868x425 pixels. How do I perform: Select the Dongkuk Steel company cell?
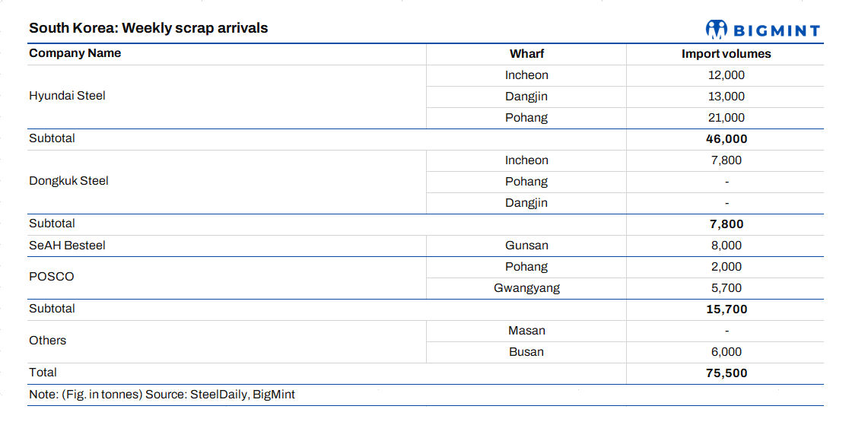click(x=68, y=181)
